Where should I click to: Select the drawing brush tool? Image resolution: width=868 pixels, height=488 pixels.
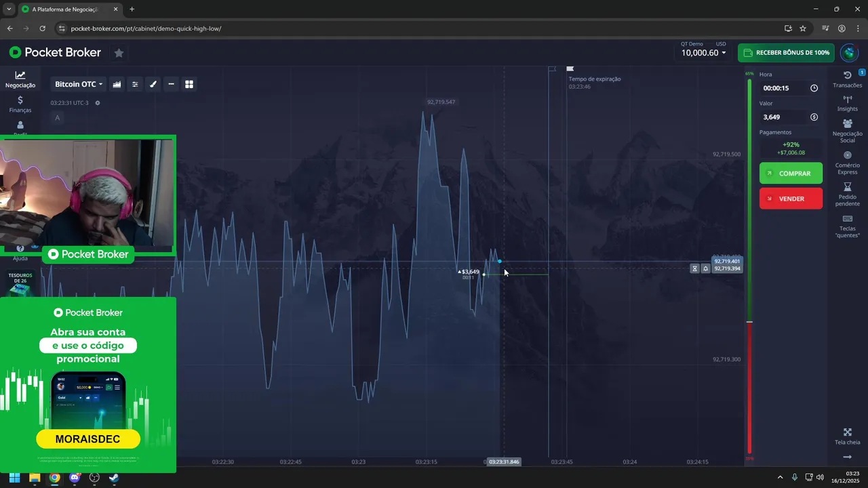pyautogui.click(x=153, y=84)
